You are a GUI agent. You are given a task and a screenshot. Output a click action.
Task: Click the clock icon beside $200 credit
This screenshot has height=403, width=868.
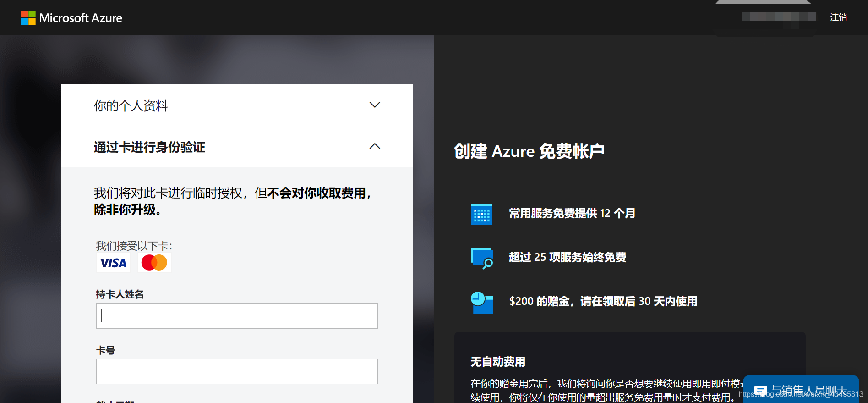pyautogui.click(x=482, y=302)
